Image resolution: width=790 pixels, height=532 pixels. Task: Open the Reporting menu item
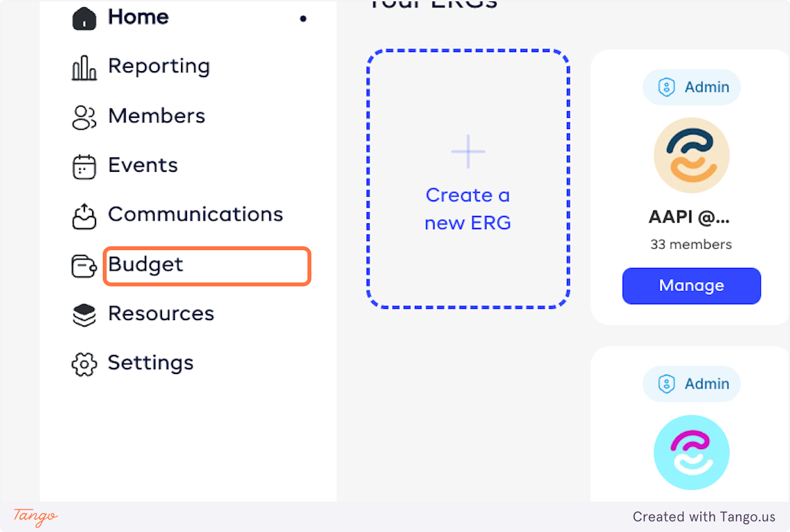(159, 66)
